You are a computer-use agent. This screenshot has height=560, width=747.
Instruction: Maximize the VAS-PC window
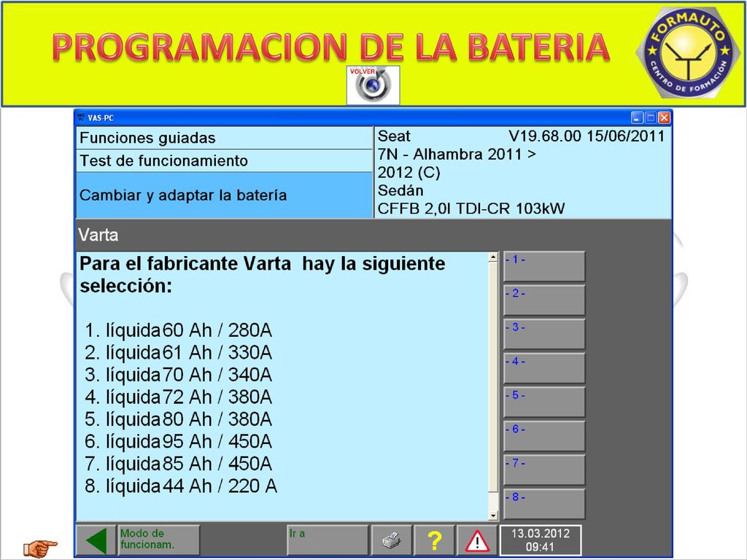pos(650,117)
